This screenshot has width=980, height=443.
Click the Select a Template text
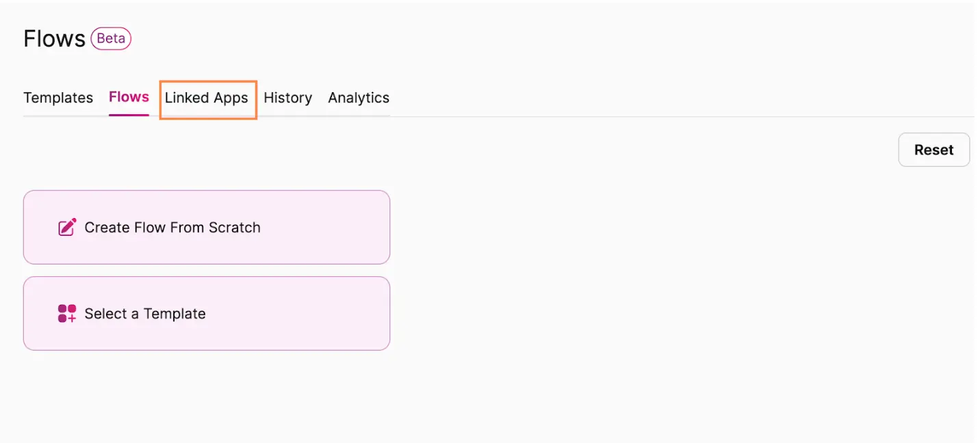tap(145, 314)
